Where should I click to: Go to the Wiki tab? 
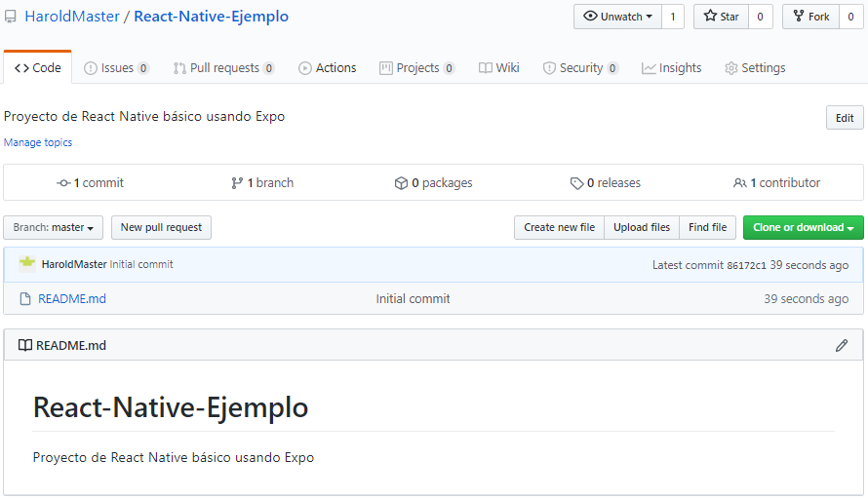click(498, 68)
